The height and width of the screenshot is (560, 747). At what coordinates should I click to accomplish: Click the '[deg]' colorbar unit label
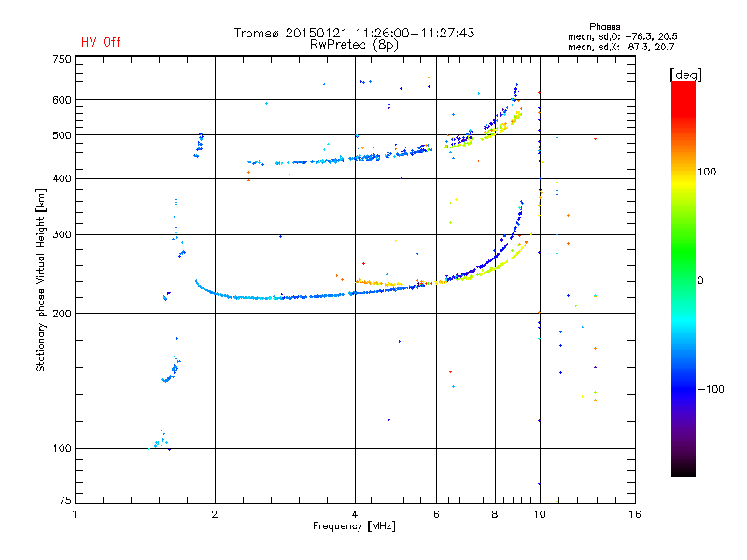(x=685, y=75)
